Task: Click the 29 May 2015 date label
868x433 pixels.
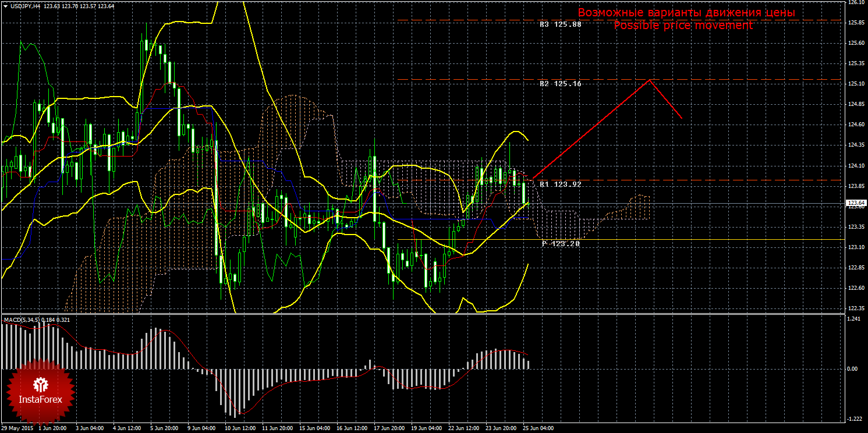Action: pos(17,428)
